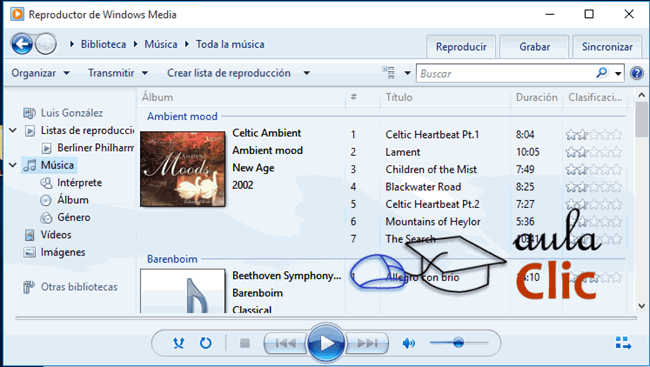Expand the breadcrumb arrow before Música

(x=136, y=44)
